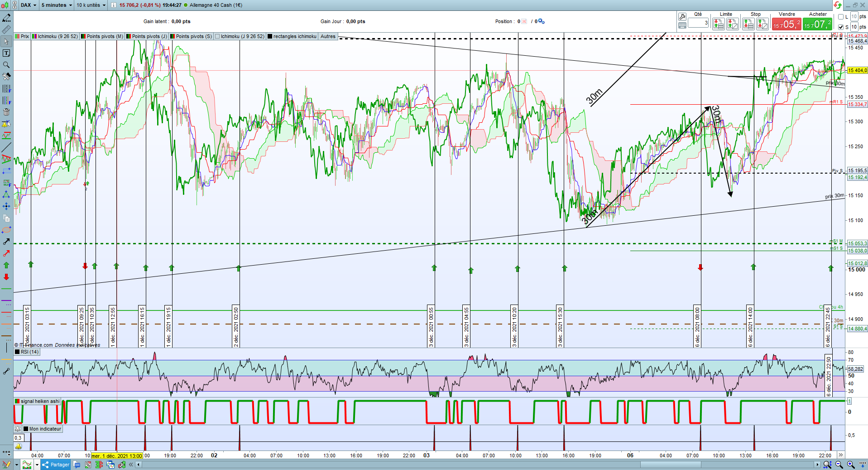The image size is (868, 470).
Task: Click the horizontal scrollbar thumb at bottom
Action: [x=671, y=465]
